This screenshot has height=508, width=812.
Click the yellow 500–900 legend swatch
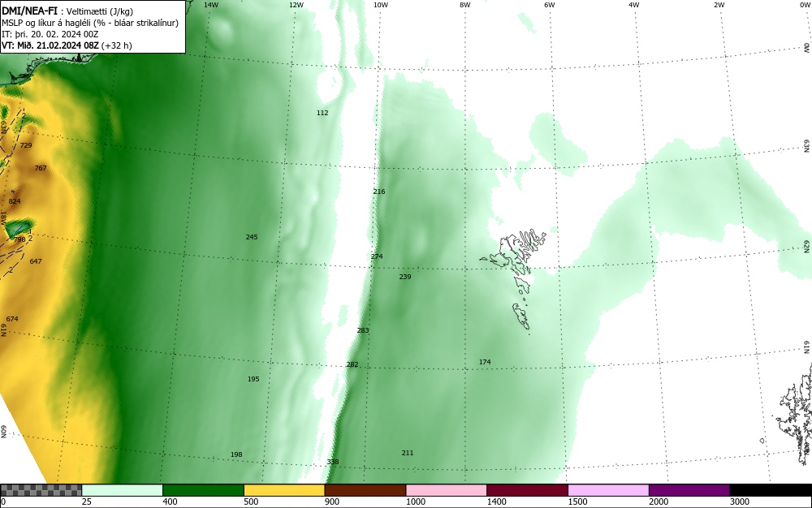(x=284, y=490)
